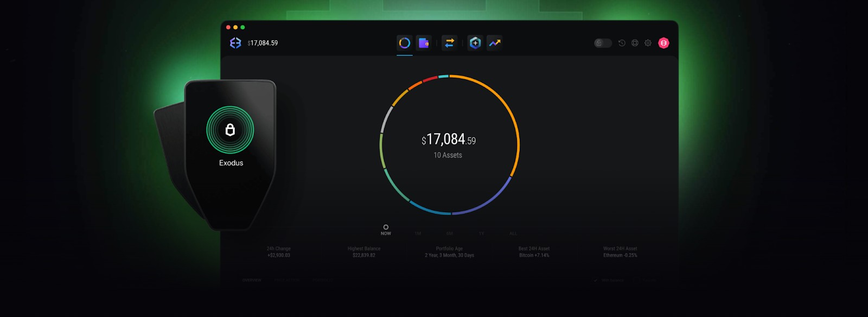Select the 6M time range
868x317 pixels.
point(449,233)
